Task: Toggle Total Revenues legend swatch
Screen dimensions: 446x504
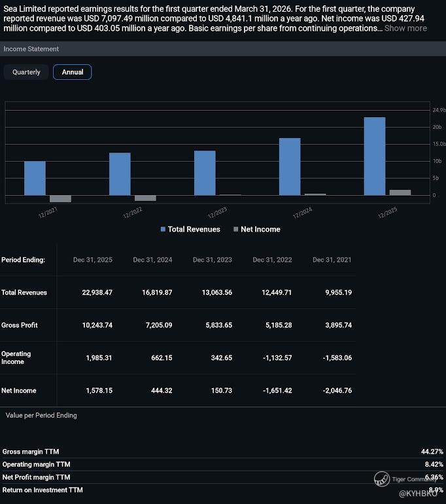Action: pos(163,229)
